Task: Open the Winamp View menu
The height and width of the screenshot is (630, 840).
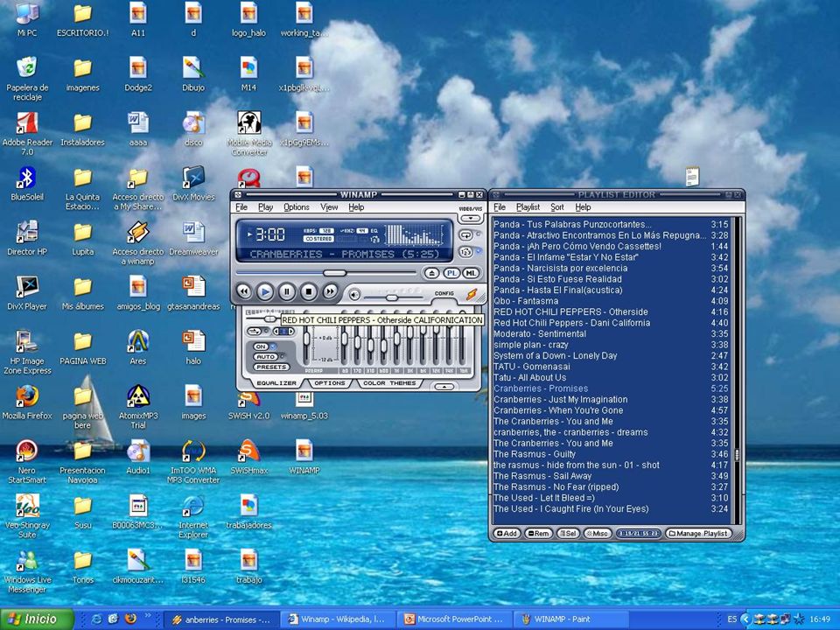Action: pyautogui.click(x=329, y=207)
